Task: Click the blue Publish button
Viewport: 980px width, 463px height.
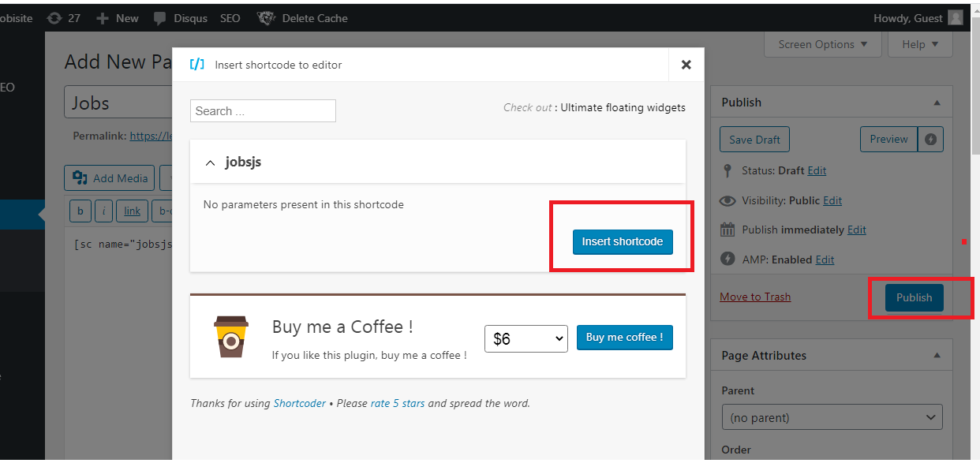Action: click(914, 297)
